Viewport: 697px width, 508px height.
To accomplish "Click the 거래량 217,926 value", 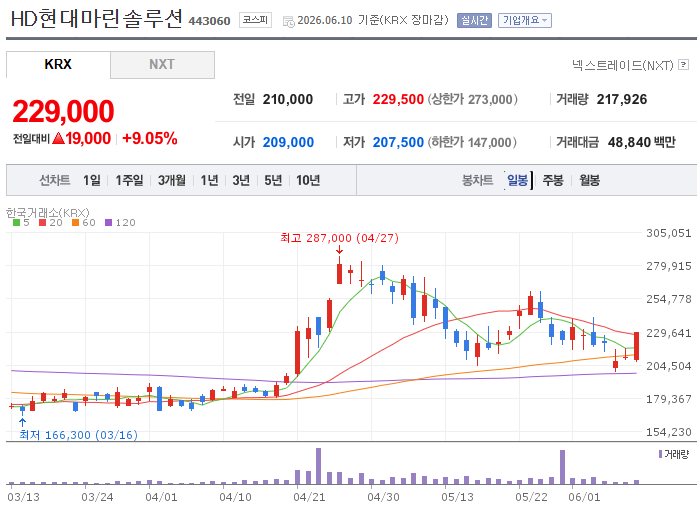I will click(x=621, y=99).
